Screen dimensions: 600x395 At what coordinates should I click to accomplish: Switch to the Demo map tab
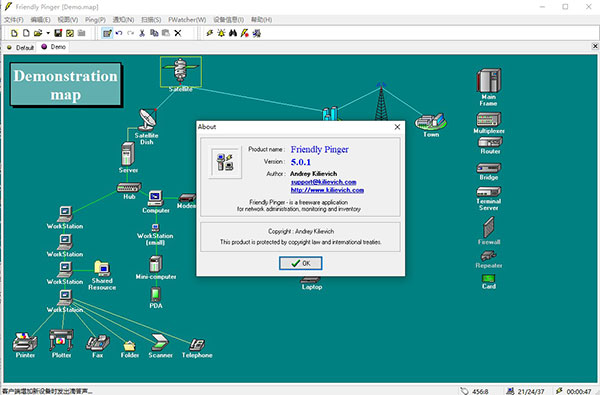pos(54,47)
